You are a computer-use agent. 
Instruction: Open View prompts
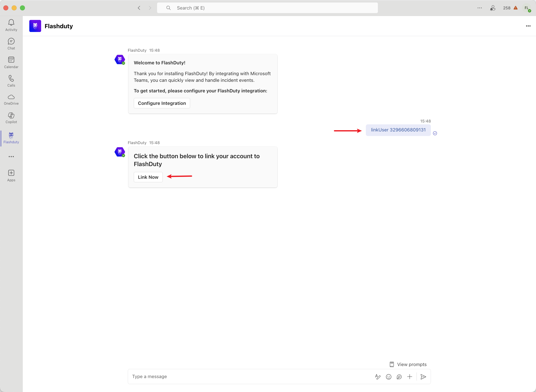click(408, 364)
